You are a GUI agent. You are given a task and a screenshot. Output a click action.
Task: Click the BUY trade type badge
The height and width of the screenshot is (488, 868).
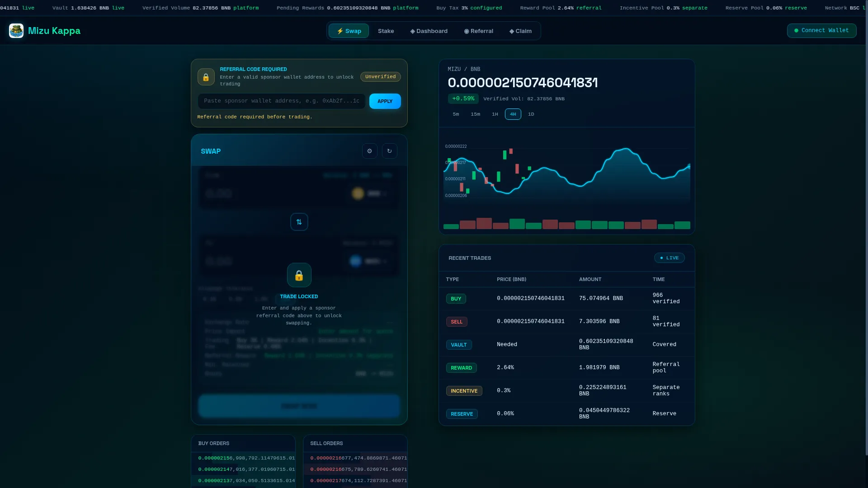click(456, 299)
